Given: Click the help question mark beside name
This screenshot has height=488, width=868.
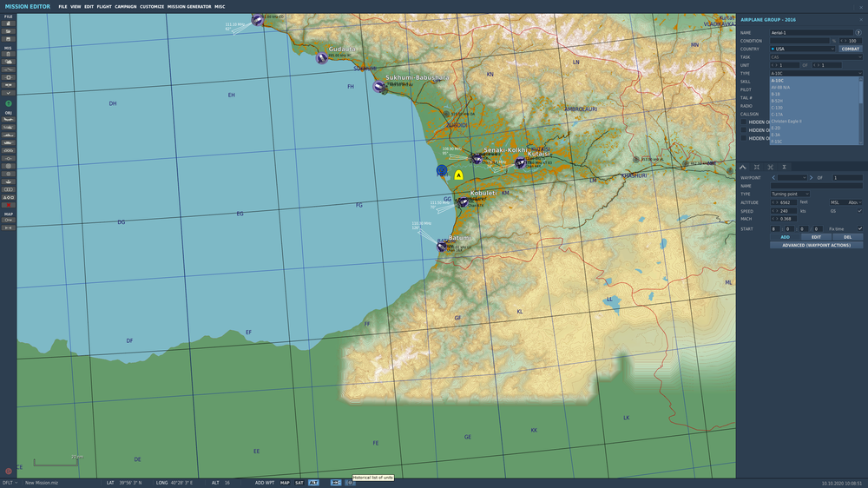Looking at the screenshot, I should tap(858, 33).
